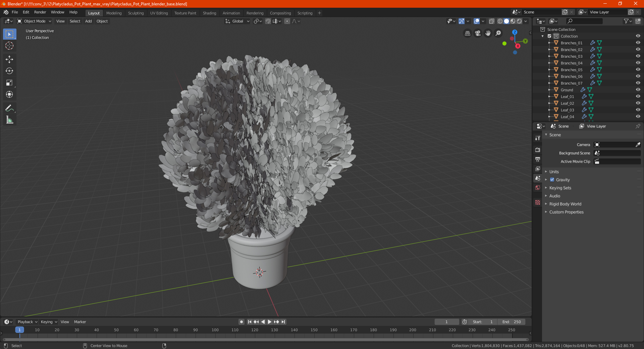Image resolution: width=644 pixels, height=349 pixels.
Task: Switch to rendered viewport shading
Action: coord(519,21)
